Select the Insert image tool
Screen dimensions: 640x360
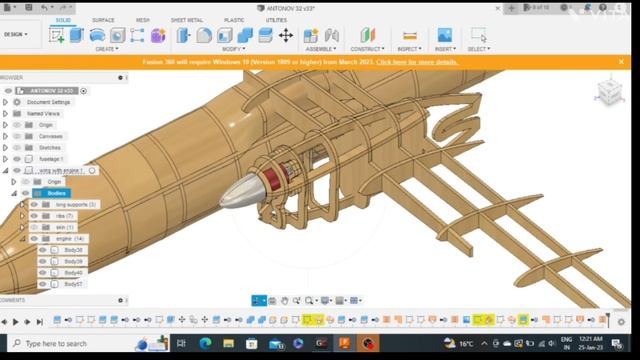tap(445, 35)
